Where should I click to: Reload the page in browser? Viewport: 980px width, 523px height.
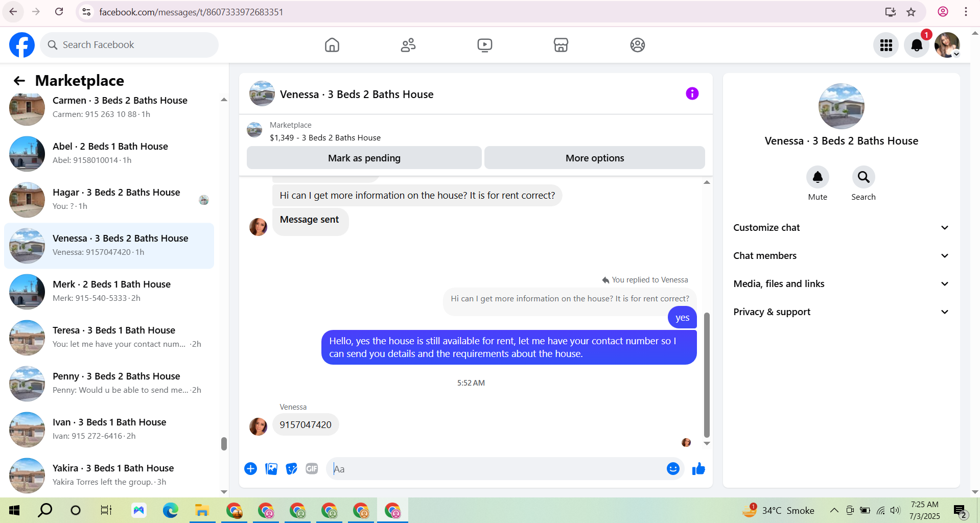pos(59,12)
